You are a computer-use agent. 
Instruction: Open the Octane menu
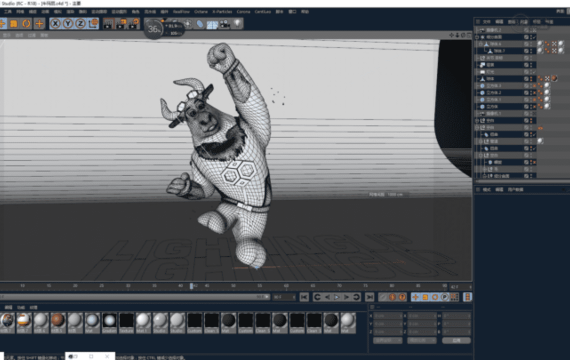tap(201, 12)
